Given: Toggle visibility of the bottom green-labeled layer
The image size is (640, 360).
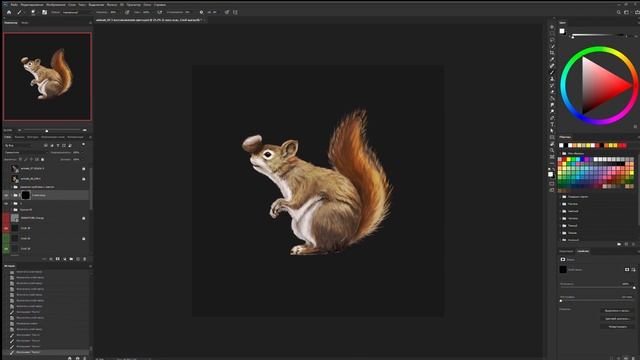Looking at the screenshot, I should point(6,249).
